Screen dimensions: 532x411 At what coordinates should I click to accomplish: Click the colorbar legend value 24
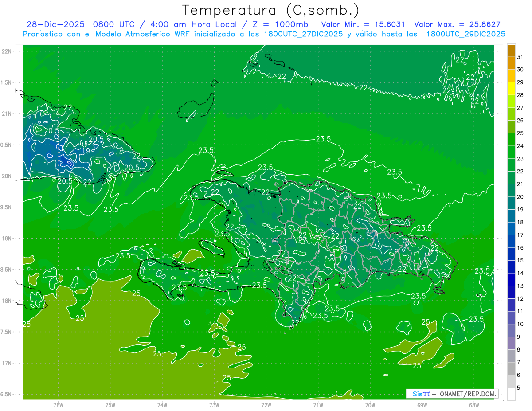[520, 146]
